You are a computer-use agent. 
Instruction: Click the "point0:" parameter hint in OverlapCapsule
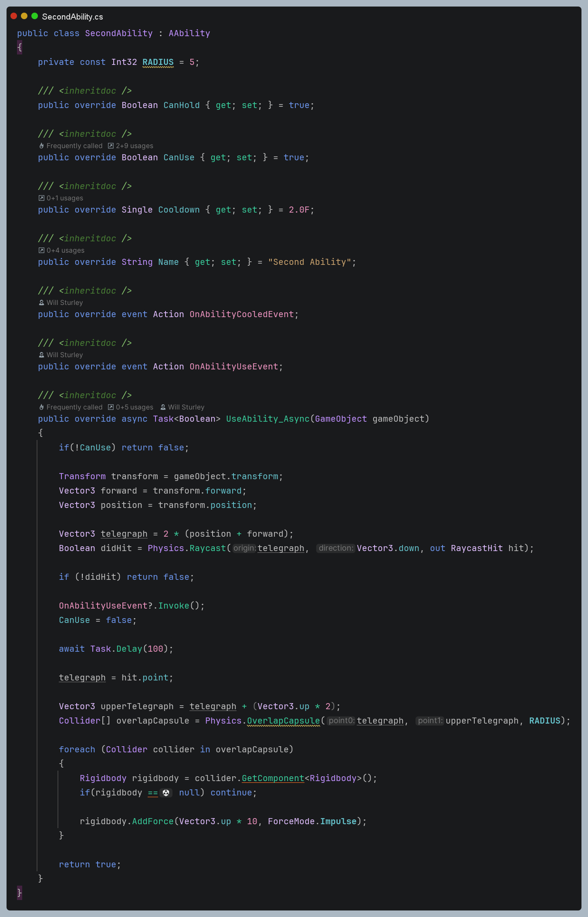click(x=341, y=721)
